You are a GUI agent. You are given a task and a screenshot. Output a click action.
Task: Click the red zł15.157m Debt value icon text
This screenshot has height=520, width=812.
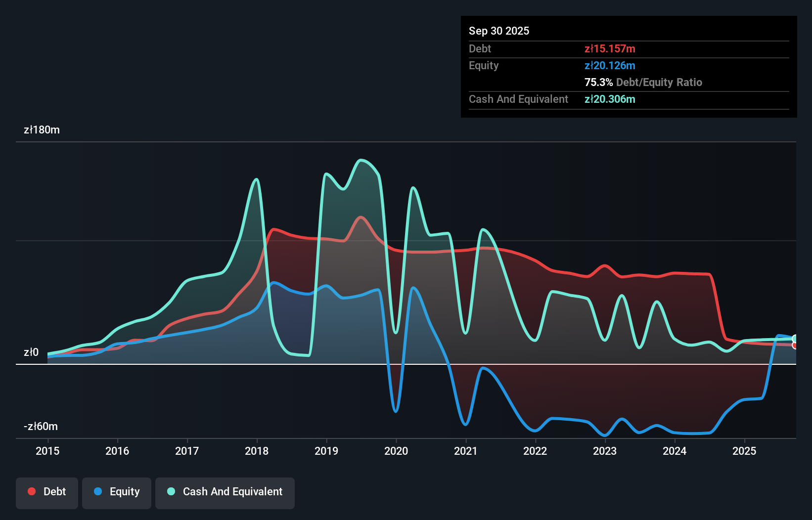pos(610,48)
